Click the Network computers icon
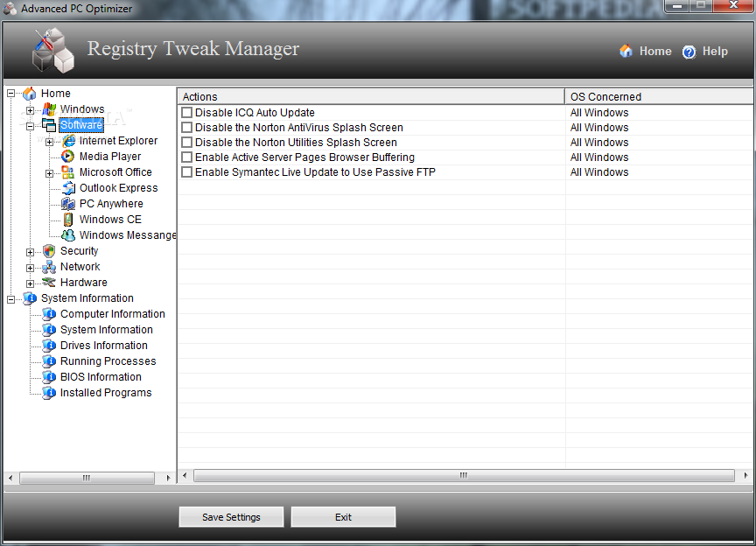This screenshot has height=546, width=756. 49,267
